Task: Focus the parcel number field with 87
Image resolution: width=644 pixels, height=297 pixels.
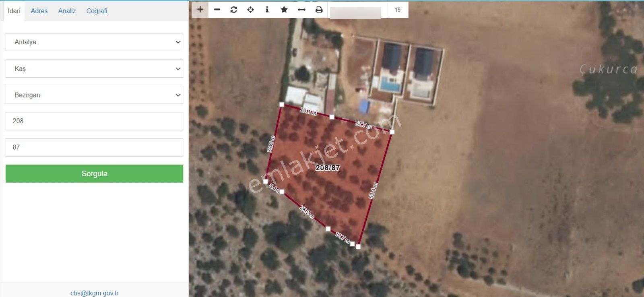Action: (x=94, y=147)
